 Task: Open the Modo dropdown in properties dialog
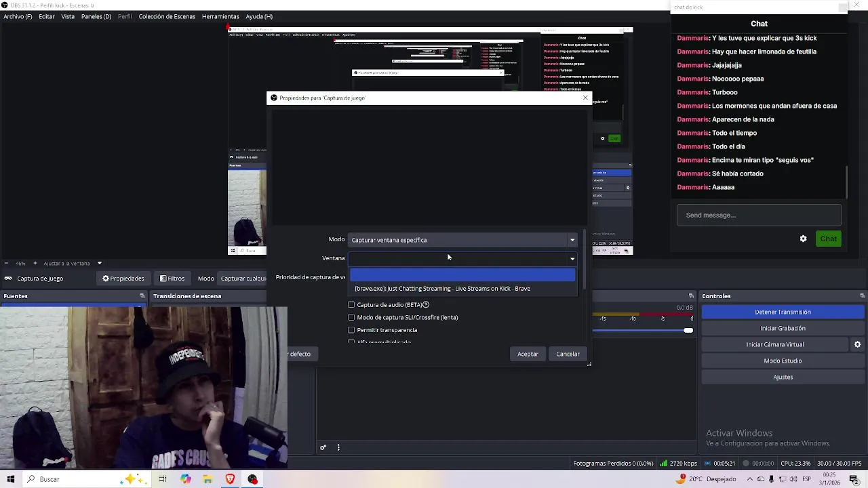click(463, 240)
